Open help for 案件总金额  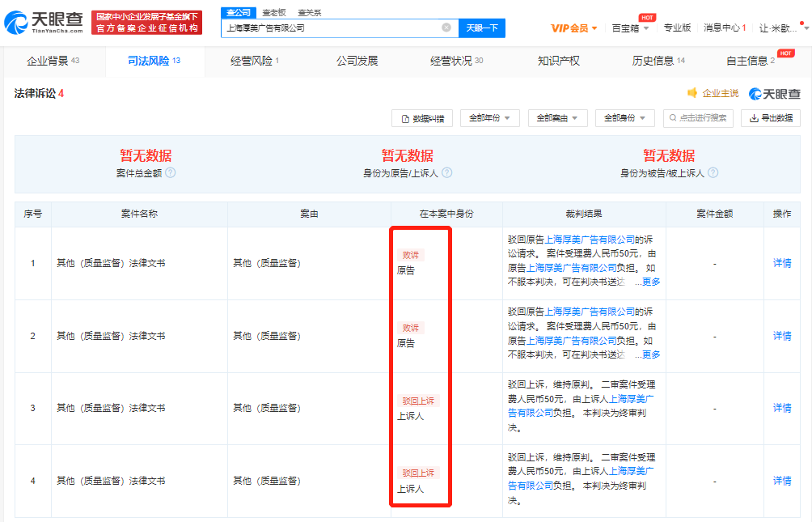(x=171, y=172)
